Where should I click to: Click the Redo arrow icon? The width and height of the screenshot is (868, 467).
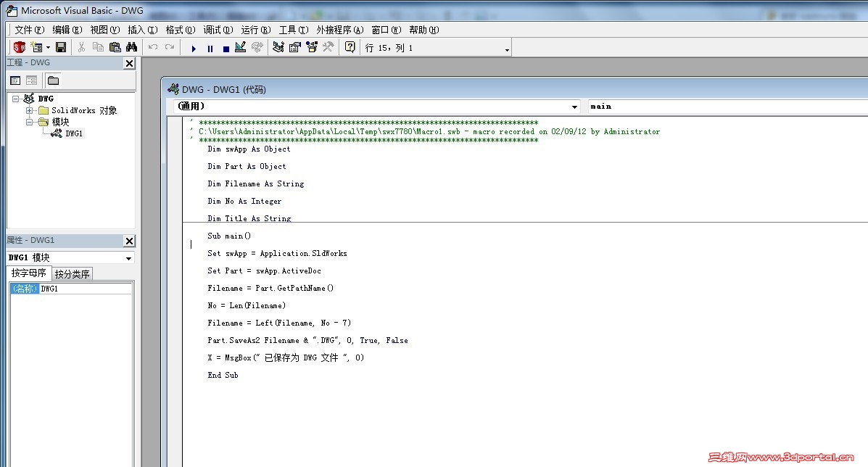tap(170, 48)
